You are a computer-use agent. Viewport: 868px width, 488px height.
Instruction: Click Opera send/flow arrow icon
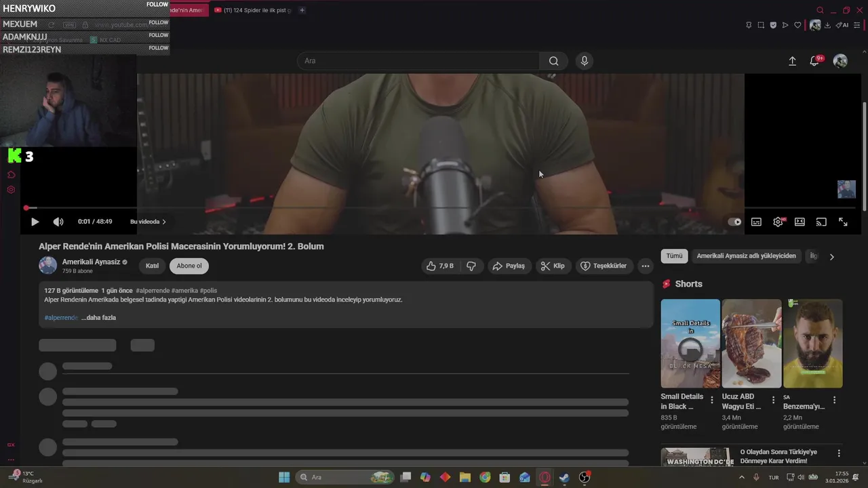tap(785, 25)
